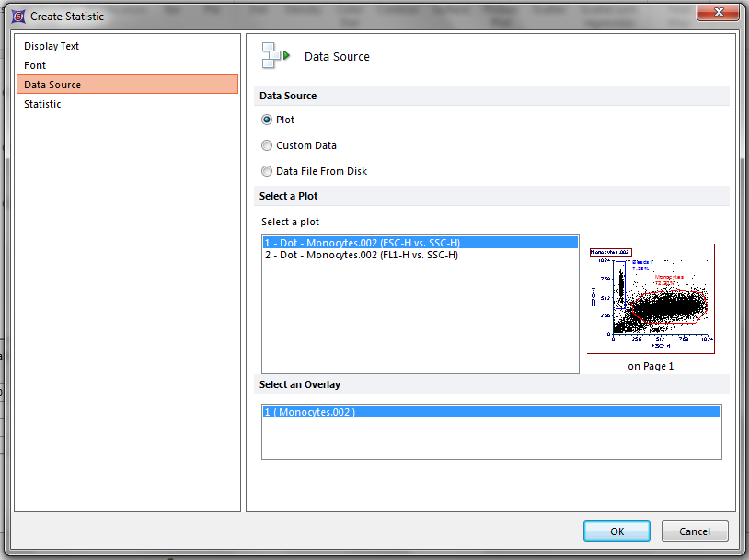
Task: Open the Display Text category
Action: point(52,46)
